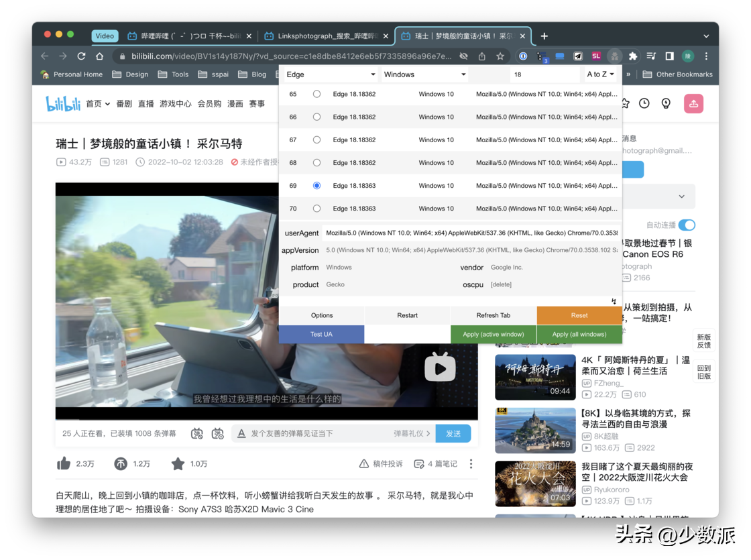Open the Amsterdam 4K video thumbnail
751x560 pixels.
pos(535,377)
